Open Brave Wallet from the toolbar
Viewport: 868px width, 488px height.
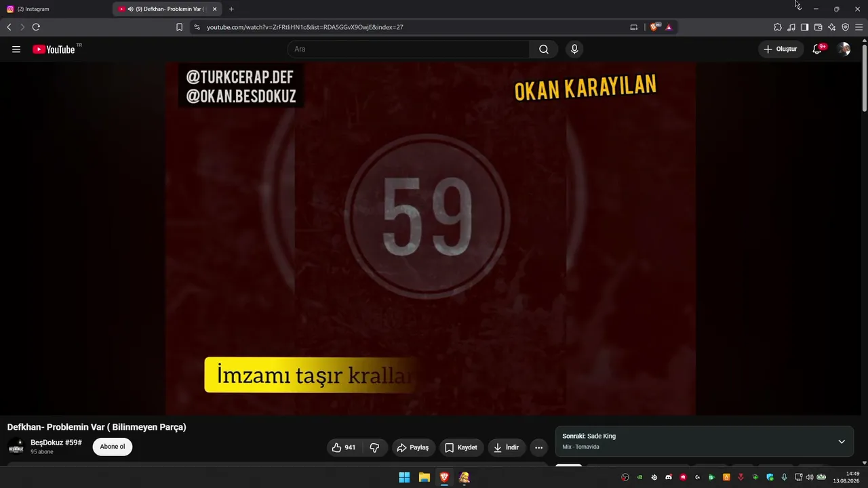coord(818,27)
